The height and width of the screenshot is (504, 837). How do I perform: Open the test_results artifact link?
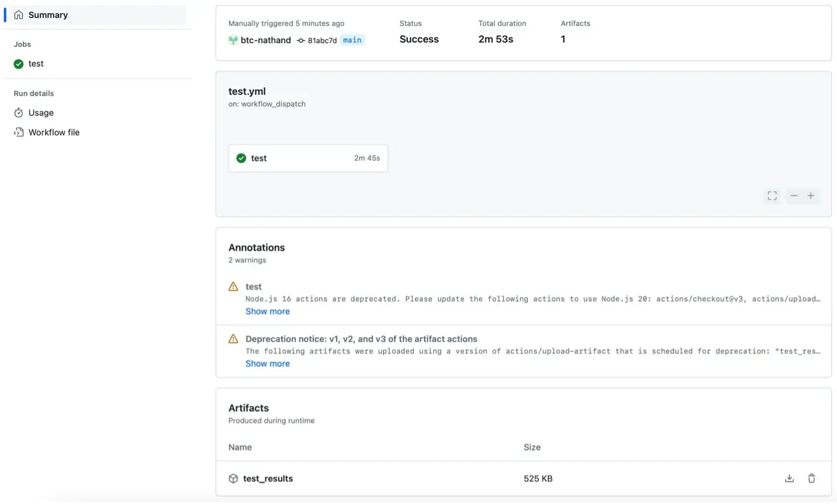(x=268, y=478)
